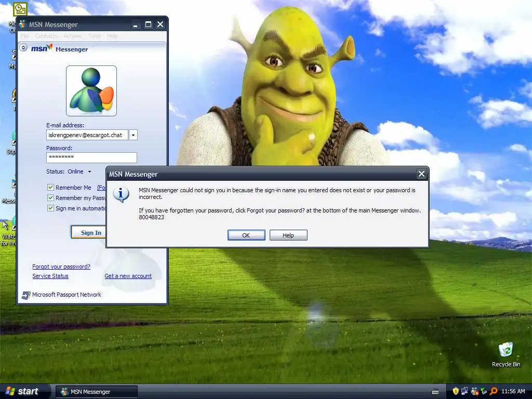
Task: Open the File menu
Action: coord(24,36)
